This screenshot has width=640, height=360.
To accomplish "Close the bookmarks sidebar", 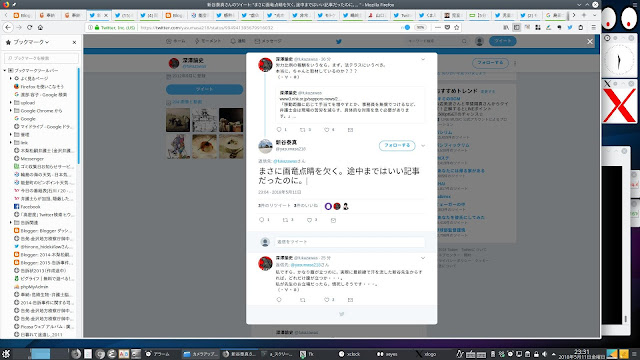I will (x=74, y=42).
